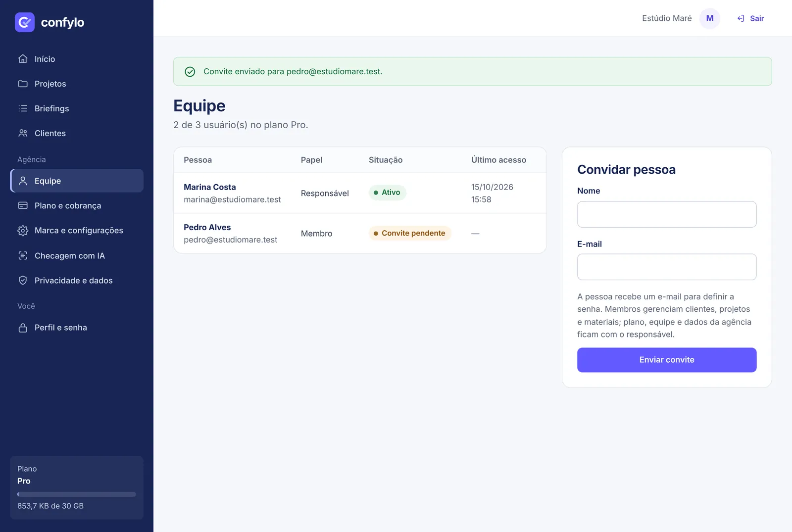Click the green success checkmark icon
This screenshot has width=792, height=532.
point(190,72)
